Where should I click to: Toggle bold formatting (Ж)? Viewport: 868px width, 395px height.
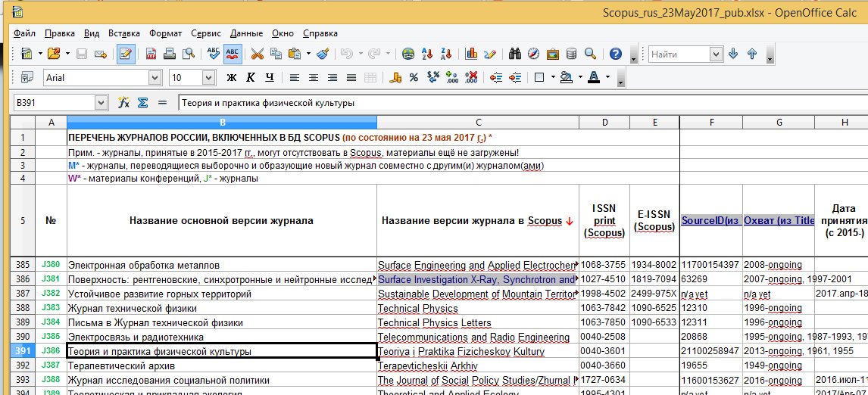(x=232, y=77)
